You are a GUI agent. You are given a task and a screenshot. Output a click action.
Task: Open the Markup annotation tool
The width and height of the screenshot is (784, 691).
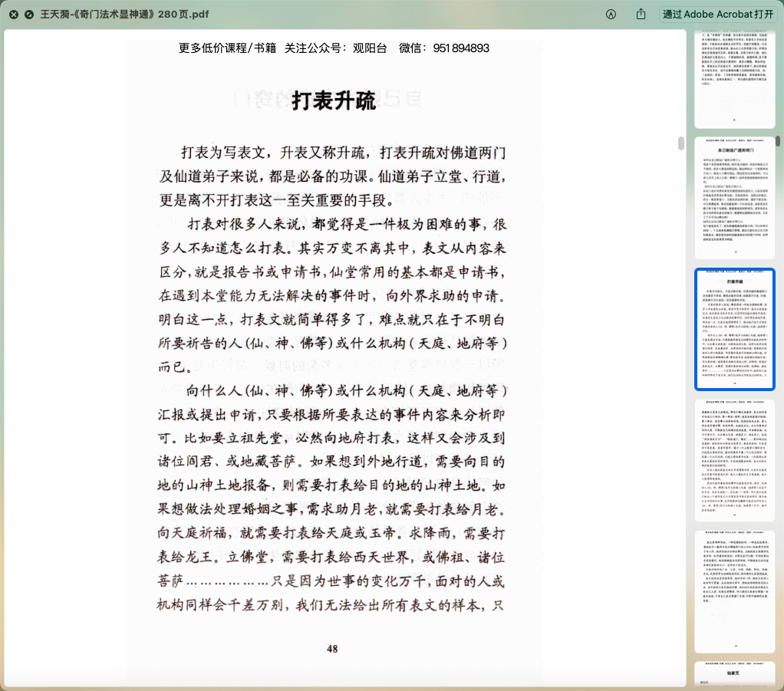point(611,15)
